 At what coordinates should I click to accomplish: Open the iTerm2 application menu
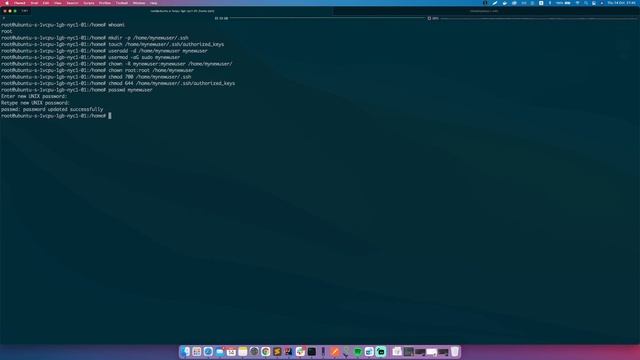click(20, 3)
